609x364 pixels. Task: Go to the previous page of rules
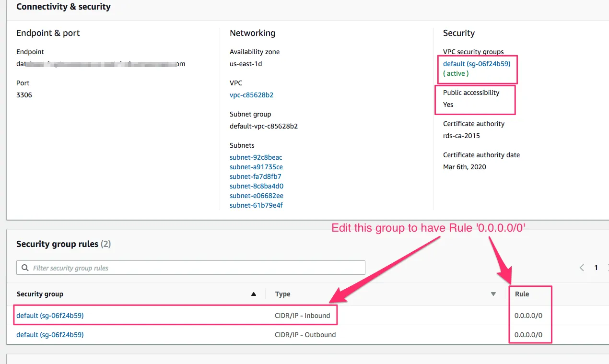582,268
